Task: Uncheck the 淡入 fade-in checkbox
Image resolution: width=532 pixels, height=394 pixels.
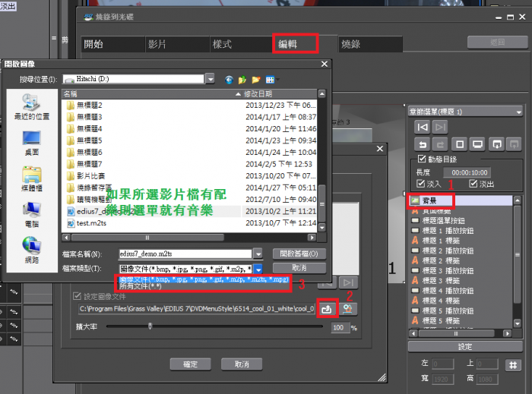Action: pos(422,184)
